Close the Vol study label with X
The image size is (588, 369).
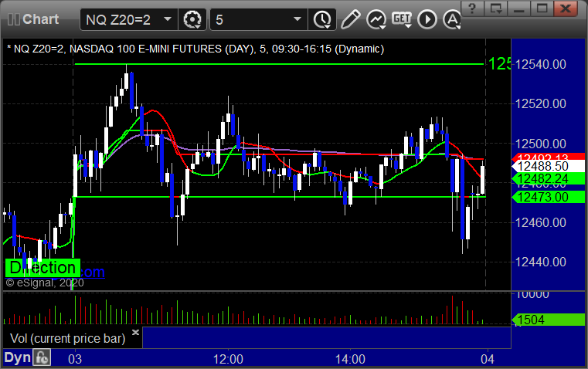[x=136, y=332]
